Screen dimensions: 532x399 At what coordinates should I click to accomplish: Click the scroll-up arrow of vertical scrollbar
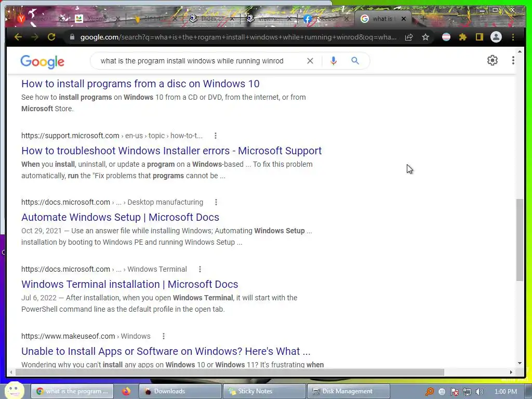pyautogui.click(x=520, y=52)
